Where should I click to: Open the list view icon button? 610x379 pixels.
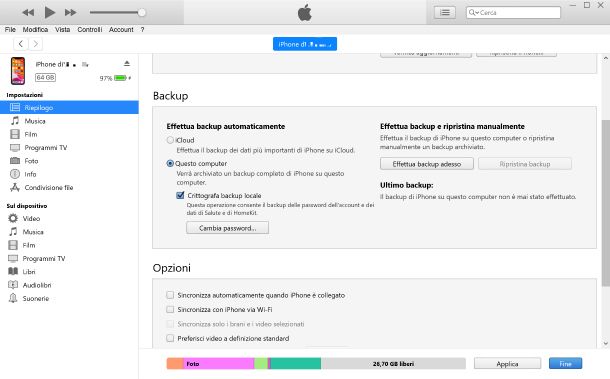pyautogui.click(x=445, y=12)
